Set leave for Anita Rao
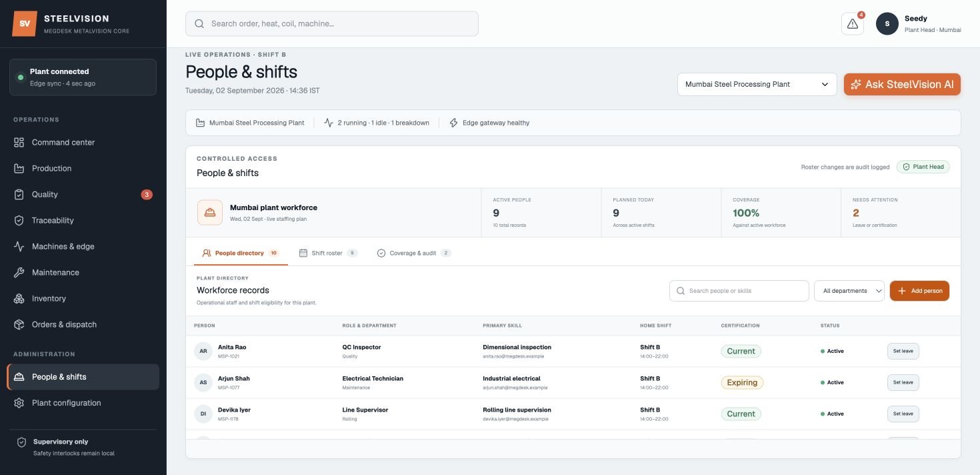 (903, 352)
